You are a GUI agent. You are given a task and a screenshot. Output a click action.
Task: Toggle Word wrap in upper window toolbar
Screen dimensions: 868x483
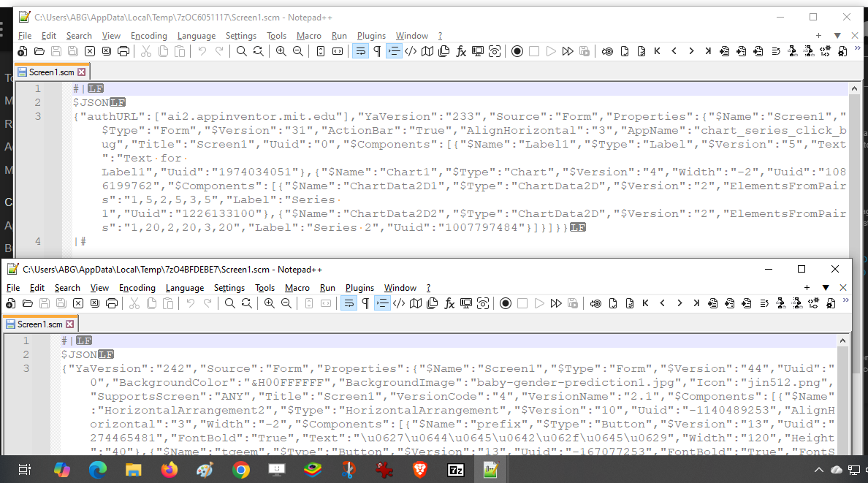360,51
